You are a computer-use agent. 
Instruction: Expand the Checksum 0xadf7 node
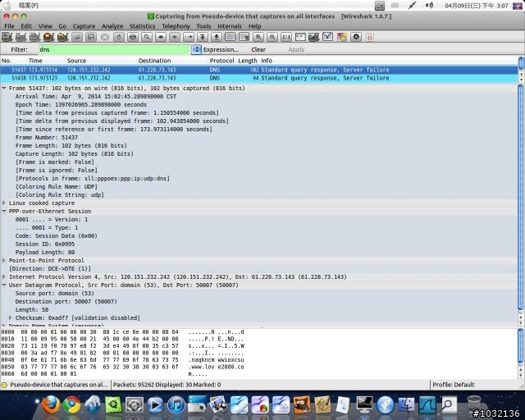tap(11, 317)
